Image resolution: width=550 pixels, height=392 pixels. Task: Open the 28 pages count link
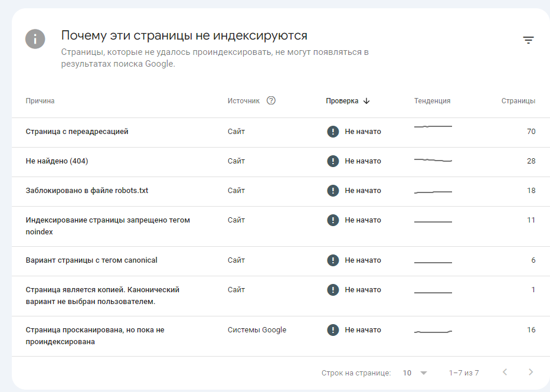(x=530, y=161)
